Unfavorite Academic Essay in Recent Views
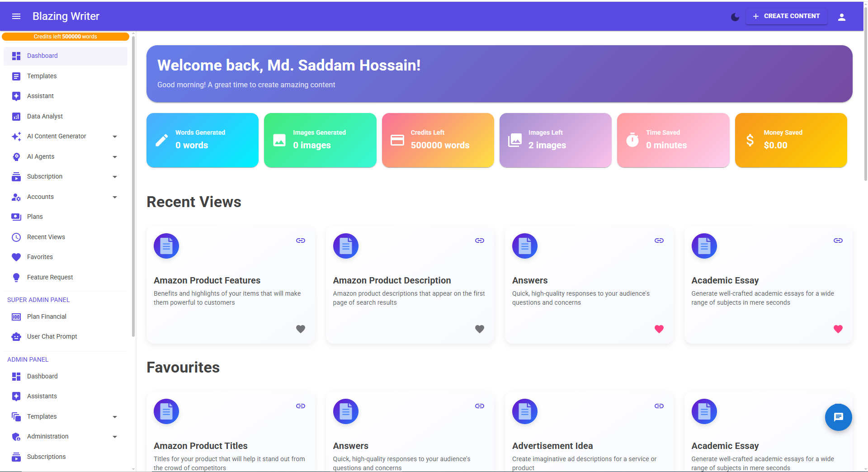 (x=838, y=329)
